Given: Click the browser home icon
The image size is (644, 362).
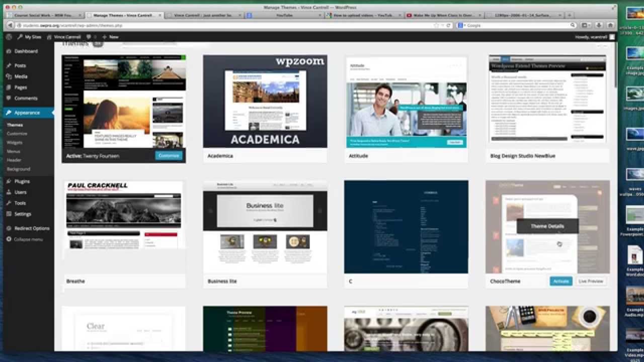Looking at the screenshot, I should (610, 25).
